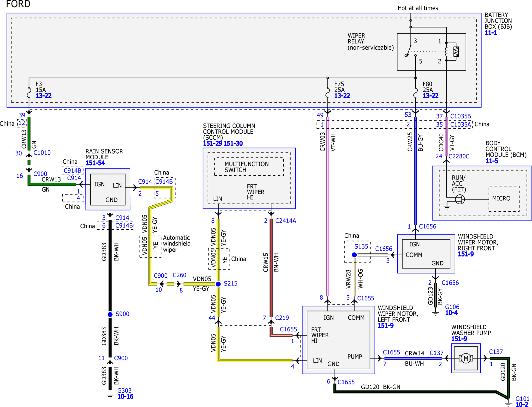Click the "WH-OG" wire color label
The height and width of the screenshot is (407, 532).
(360, 279)
